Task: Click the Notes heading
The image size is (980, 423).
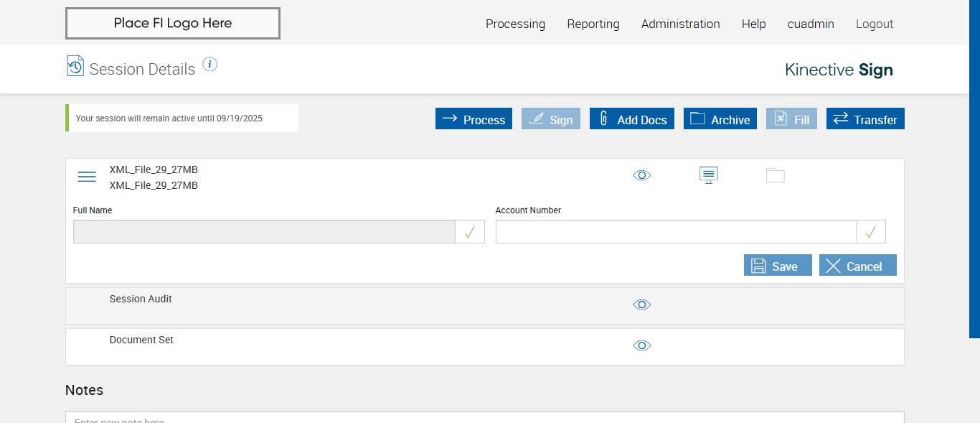Action: click(84, 390)
